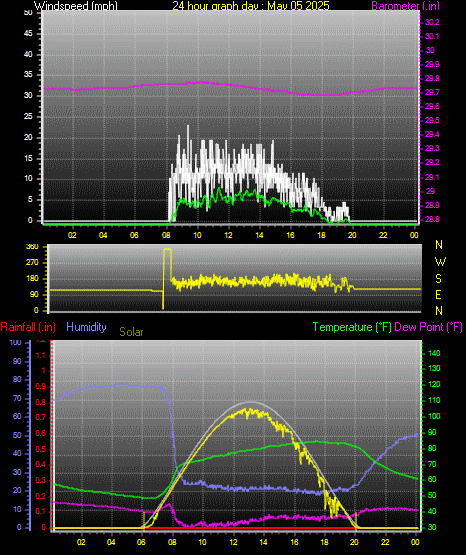Click the Dew Point (°F) legend label

pyautogui.click(x=428, y=327)
